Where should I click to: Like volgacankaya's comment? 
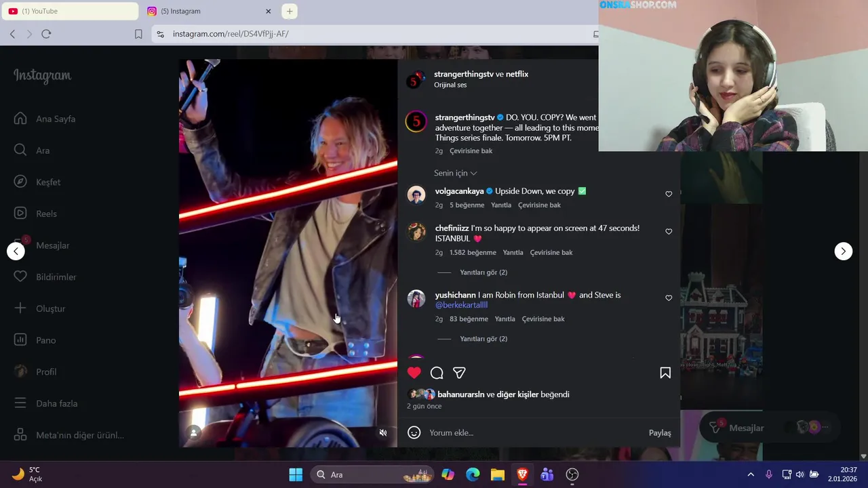click(669, 194)
